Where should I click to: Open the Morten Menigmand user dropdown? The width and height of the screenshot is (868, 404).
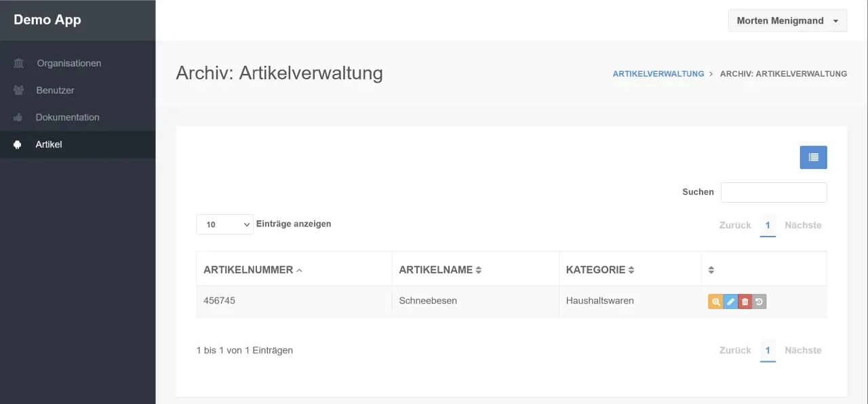click(x=787, y=20)
